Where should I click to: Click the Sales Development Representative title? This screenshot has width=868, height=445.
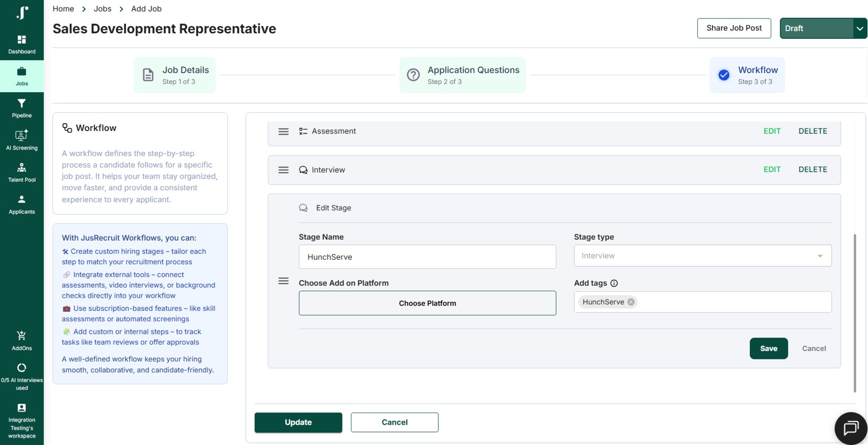[164, 29]
